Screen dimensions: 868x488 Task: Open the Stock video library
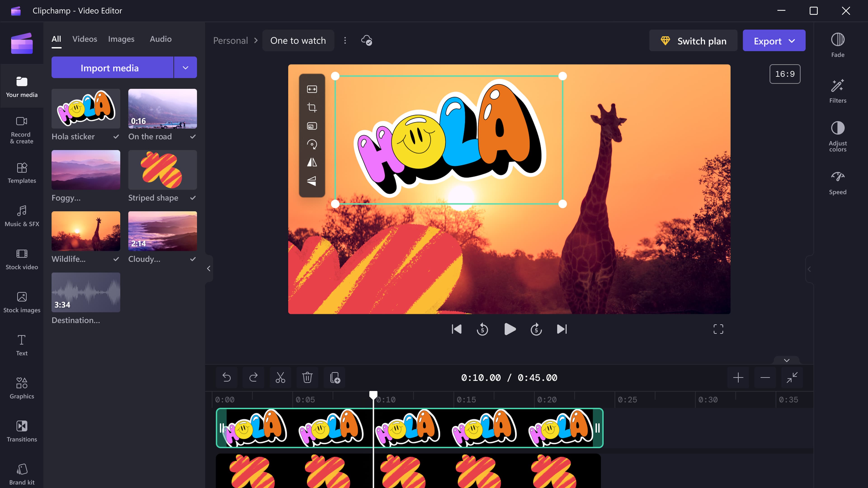22,259
